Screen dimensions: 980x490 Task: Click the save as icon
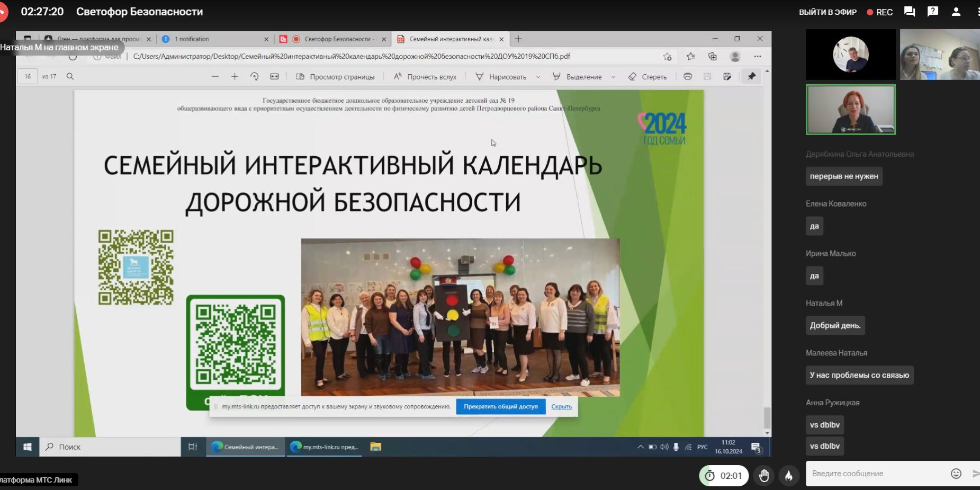727,76
